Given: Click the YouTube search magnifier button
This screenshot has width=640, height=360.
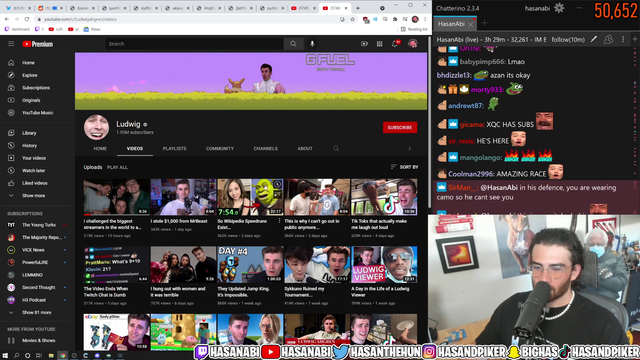Looking at the screenshot, I should (x=293, y=44).
